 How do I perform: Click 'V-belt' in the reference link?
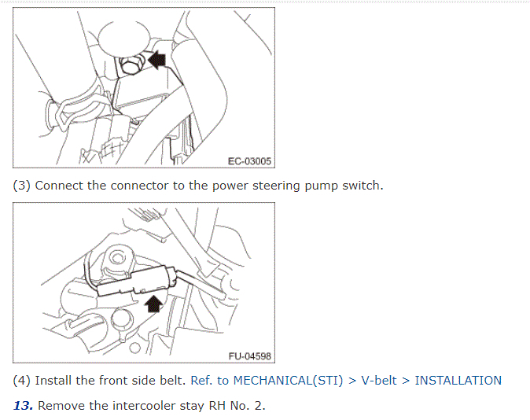[x=378, y=381]
